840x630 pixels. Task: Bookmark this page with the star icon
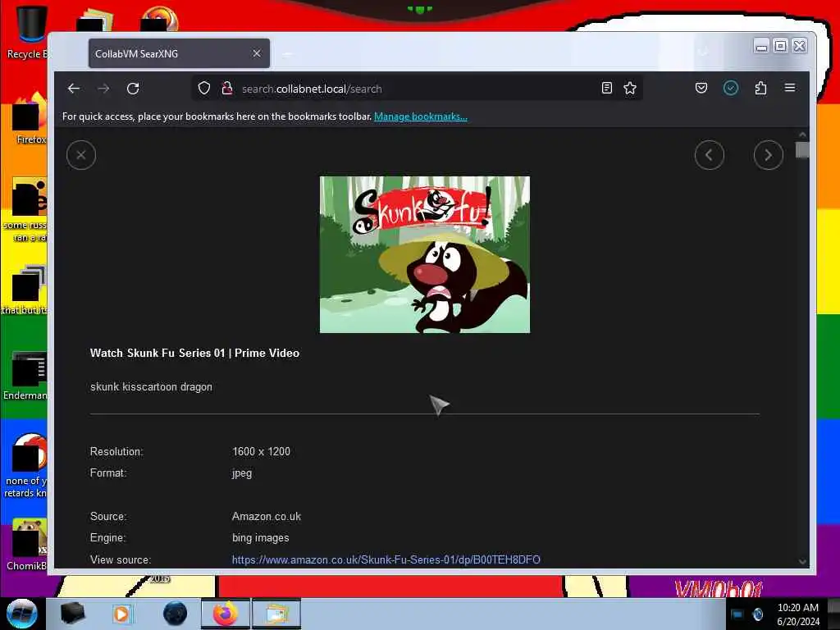pyautogui.click(x=630, y=88)
